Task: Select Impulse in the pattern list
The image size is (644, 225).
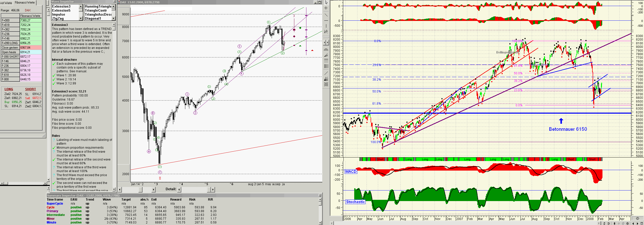Action: (58, 14)
